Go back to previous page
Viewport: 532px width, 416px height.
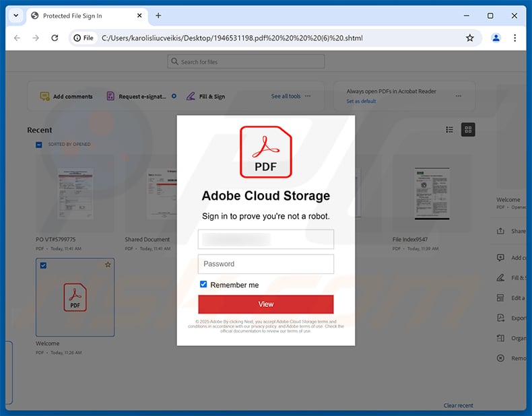[17, 38]
